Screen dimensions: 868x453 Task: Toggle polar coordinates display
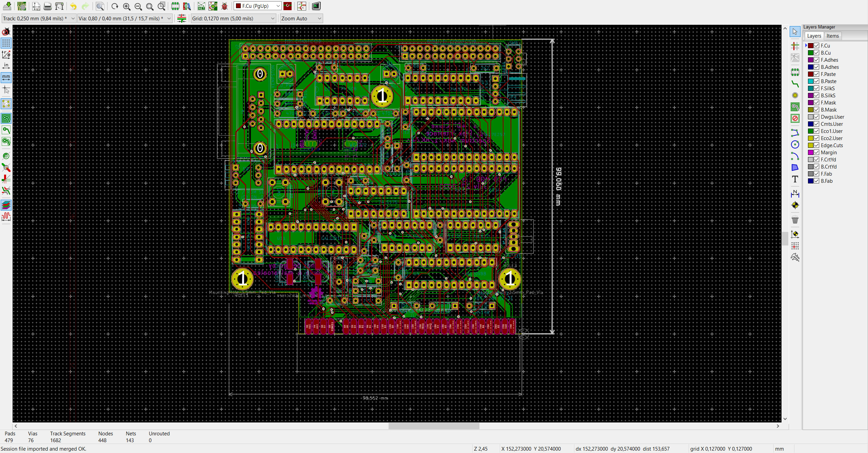click(x=6, y=54)
